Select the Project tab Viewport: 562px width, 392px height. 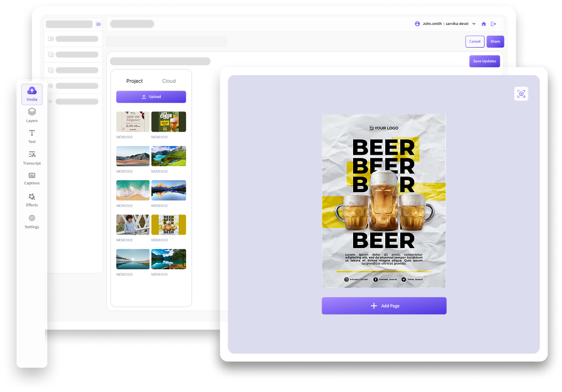tap(134, 81)
